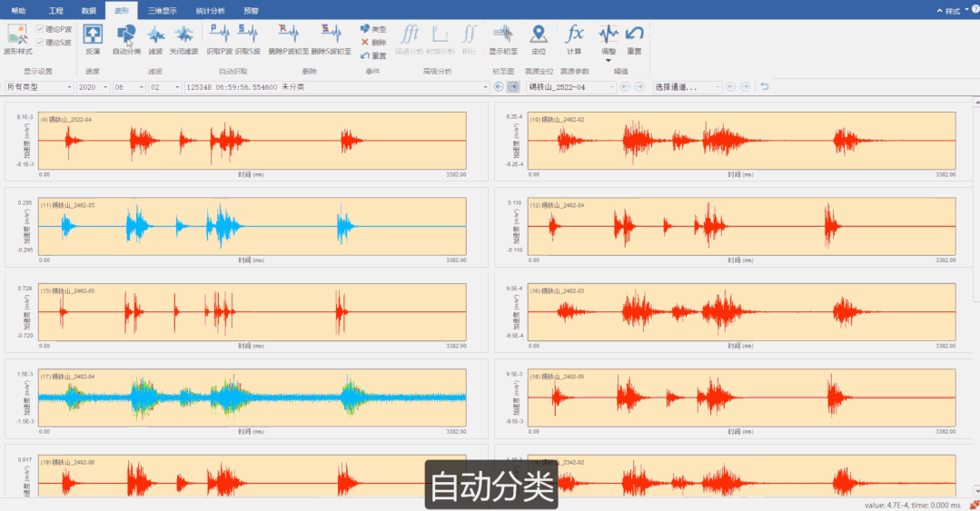Click the 反演 inversion icon

click(93, 39)
